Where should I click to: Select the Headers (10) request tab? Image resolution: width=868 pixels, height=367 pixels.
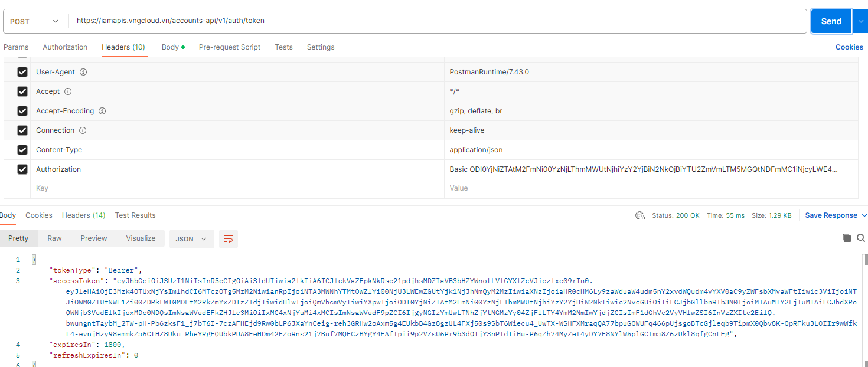(x=123, y=47)
